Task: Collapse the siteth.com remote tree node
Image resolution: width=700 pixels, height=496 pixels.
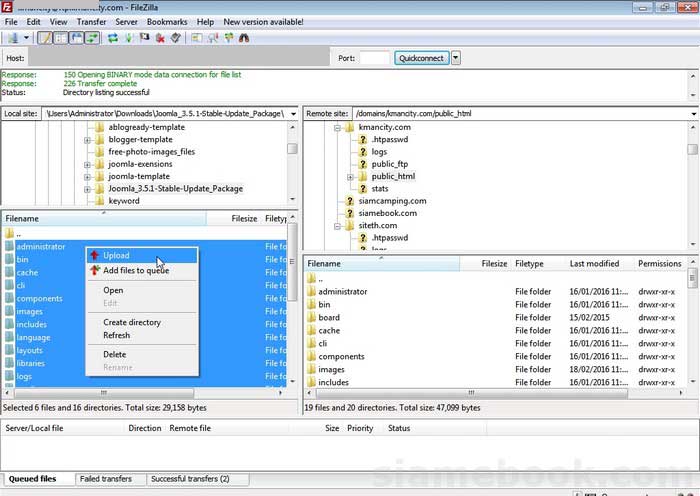Action: (x=338, y=226)
